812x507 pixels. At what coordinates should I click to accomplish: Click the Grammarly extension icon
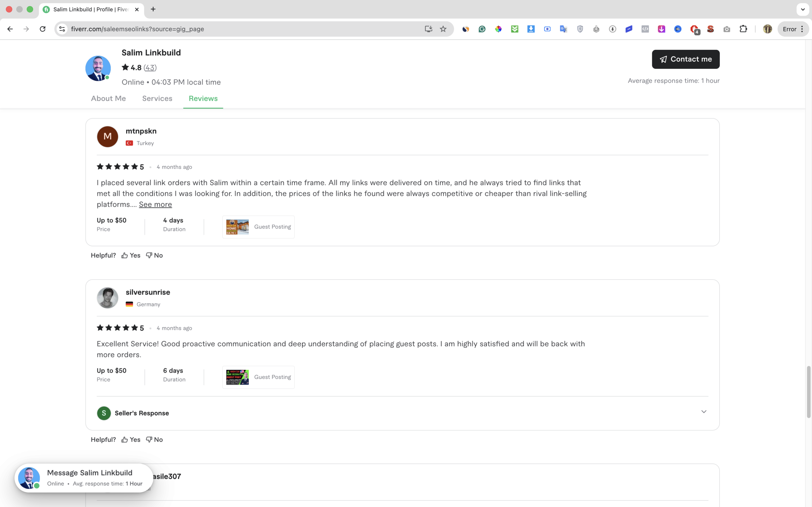(482, 29)
